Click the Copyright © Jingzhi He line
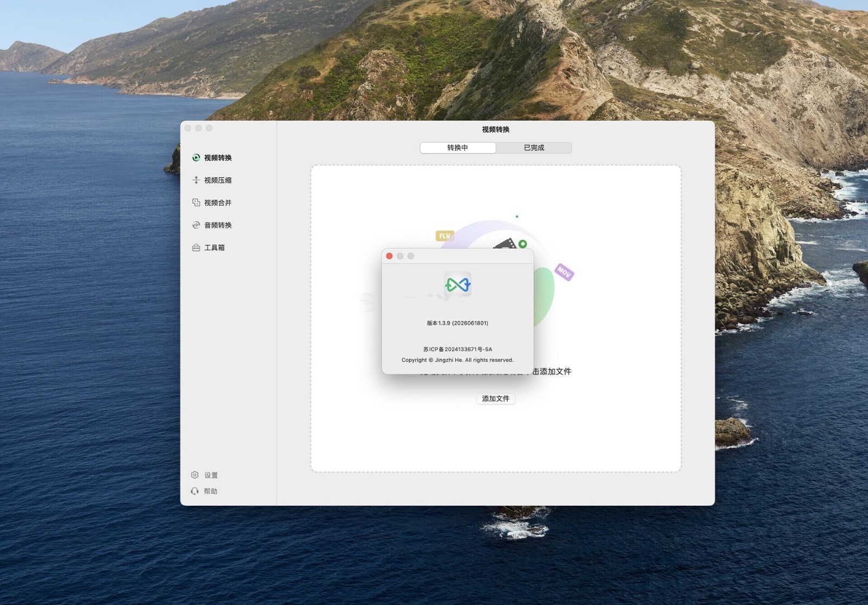This screenshot has width=868, height=605. point(457,360)
